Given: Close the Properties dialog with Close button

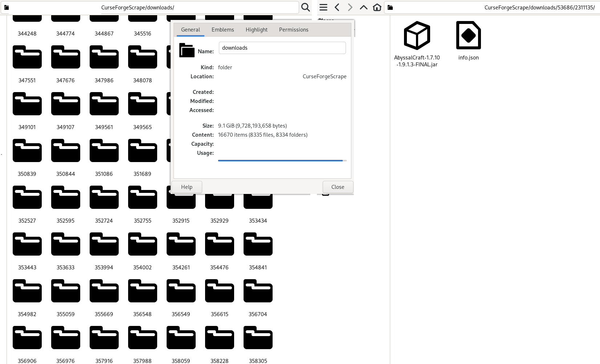Looking at the screenshot, I should [338, 187].
